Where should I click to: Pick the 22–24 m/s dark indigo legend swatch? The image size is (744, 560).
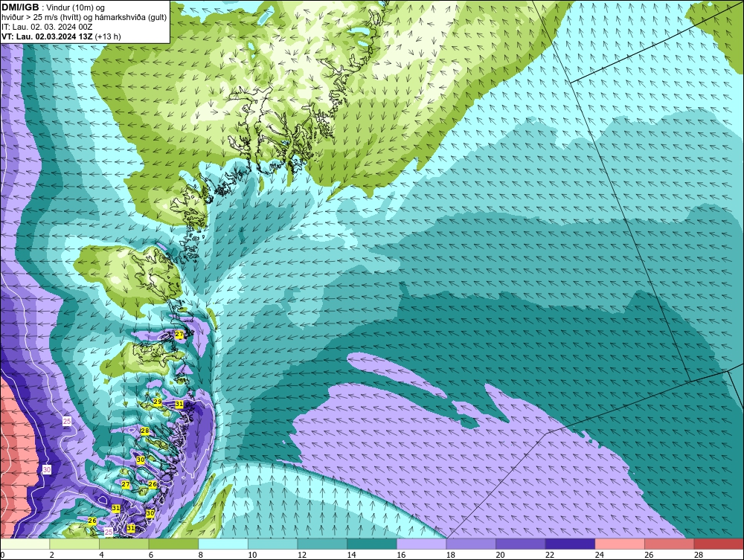570,544
